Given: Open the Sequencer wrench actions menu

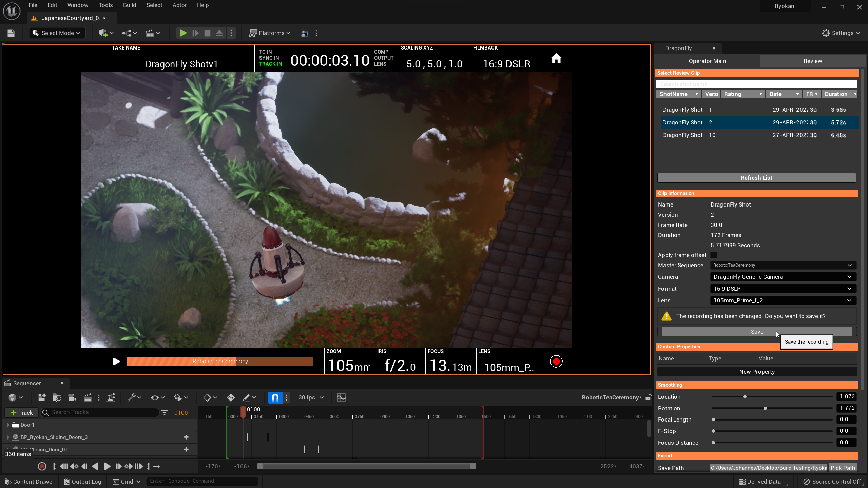Looking at the screenshot, I should (134, 397).
